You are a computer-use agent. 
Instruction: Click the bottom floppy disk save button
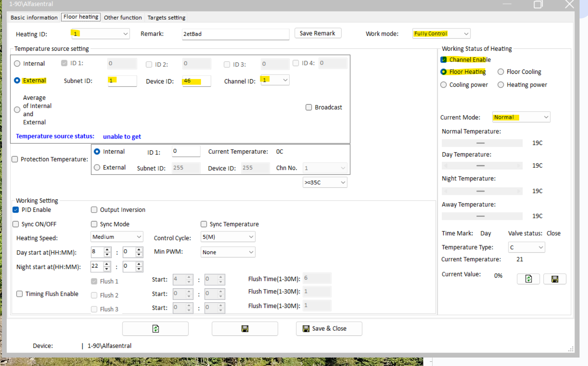245,329
